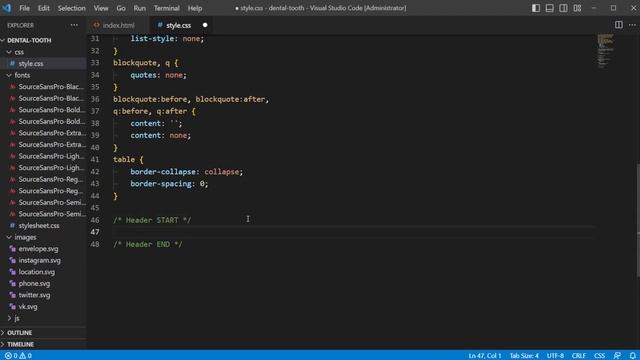Open the customize layout icon
Image resolution: width=640 pixels, height=360 pixels.
coord(577,8)
